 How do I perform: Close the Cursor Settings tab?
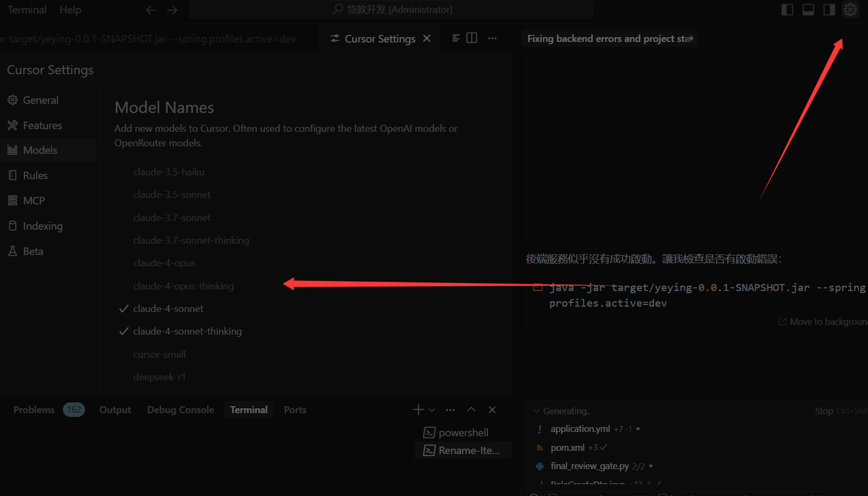pyautogui.click(x=427, y=38)
